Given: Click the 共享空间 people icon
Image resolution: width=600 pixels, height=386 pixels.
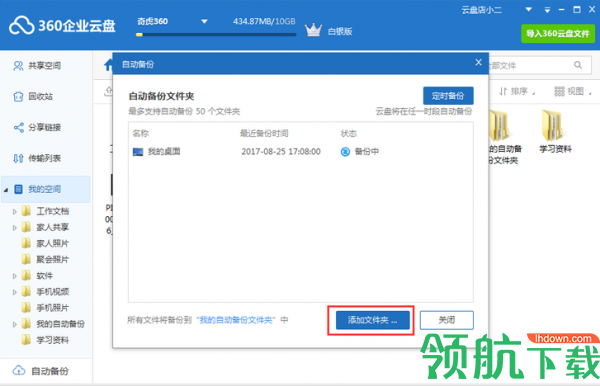Looking at the screenshot, I should click(18, 66).
